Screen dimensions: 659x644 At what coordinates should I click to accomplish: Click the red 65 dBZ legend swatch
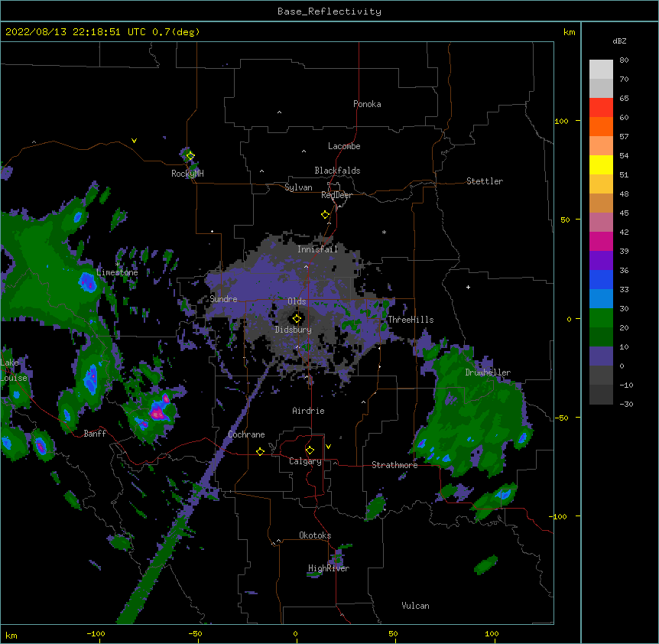(x=601, y=108)
